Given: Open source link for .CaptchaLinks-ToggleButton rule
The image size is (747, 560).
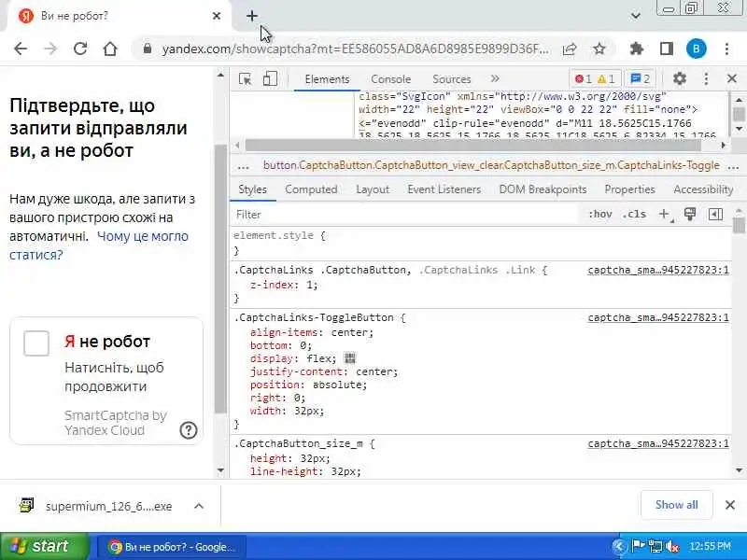Looking at the screenshot, I should [x=658, y=317].
